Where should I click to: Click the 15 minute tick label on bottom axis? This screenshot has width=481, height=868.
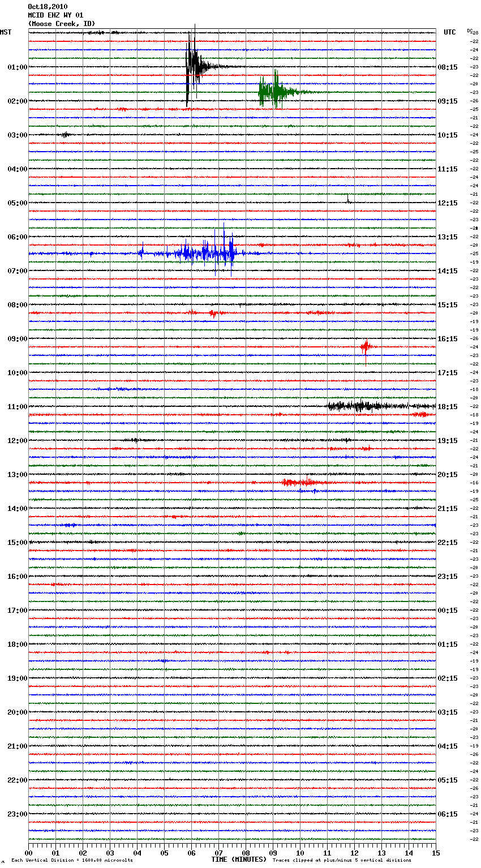[436, 853]
